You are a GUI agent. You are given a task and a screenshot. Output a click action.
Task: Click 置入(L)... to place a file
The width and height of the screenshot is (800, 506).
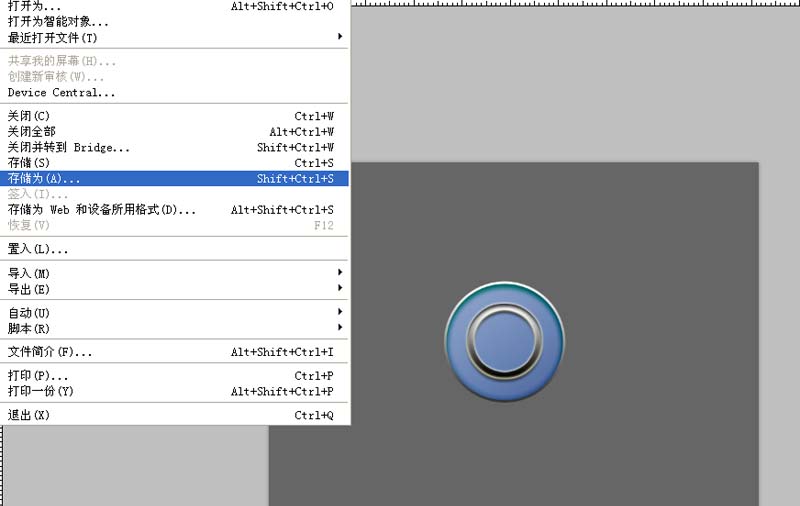174,249
